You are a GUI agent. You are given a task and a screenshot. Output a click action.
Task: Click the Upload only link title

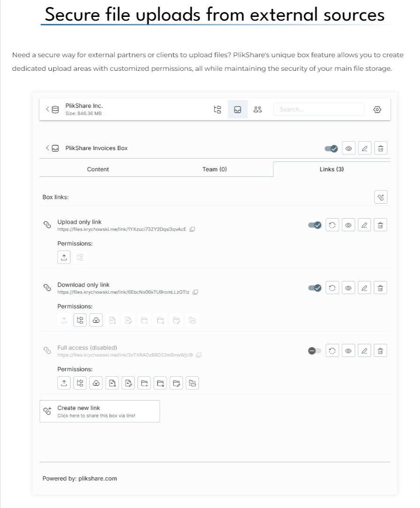[x=79, y=222]
